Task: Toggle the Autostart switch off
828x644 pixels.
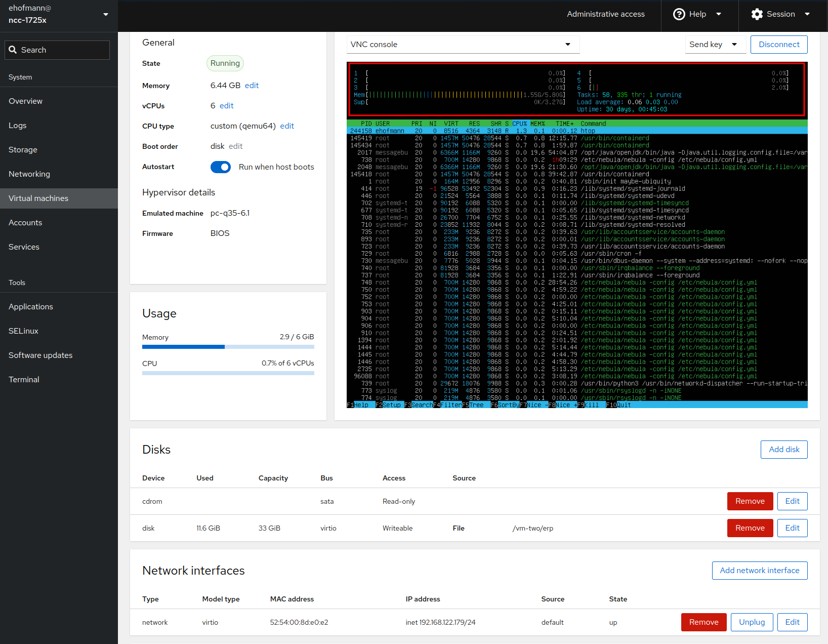Action: [221, 167]
